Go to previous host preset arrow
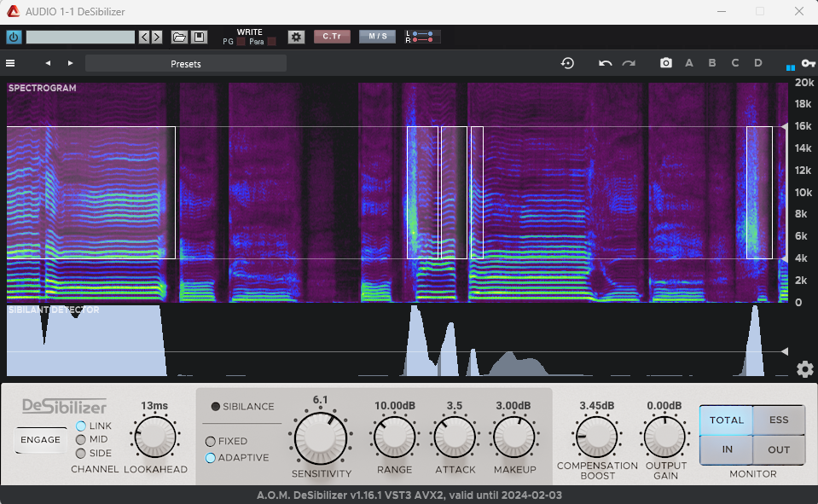The width and height of the screenshot is (818, 504). pos(144,37)
